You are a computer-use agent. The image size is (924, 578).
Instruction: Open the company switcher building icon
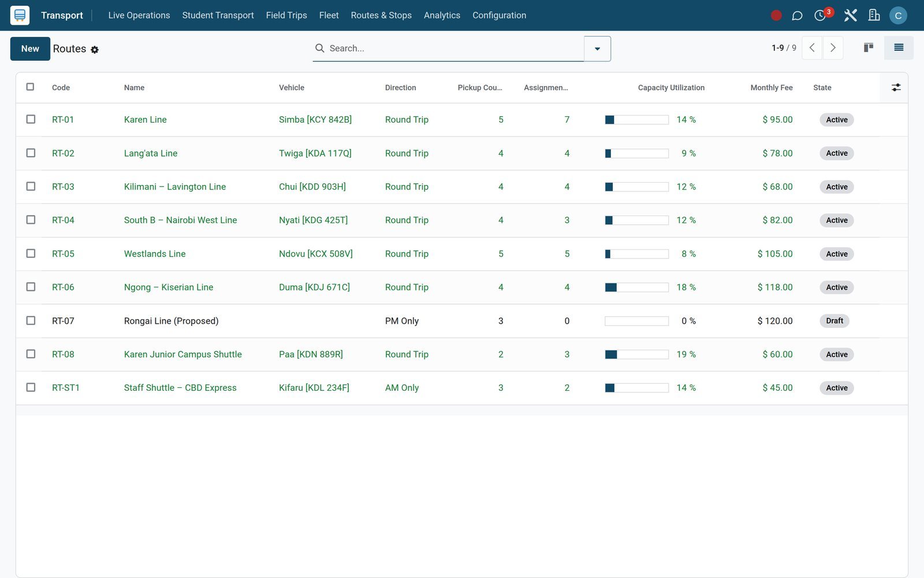click(874, 16)
